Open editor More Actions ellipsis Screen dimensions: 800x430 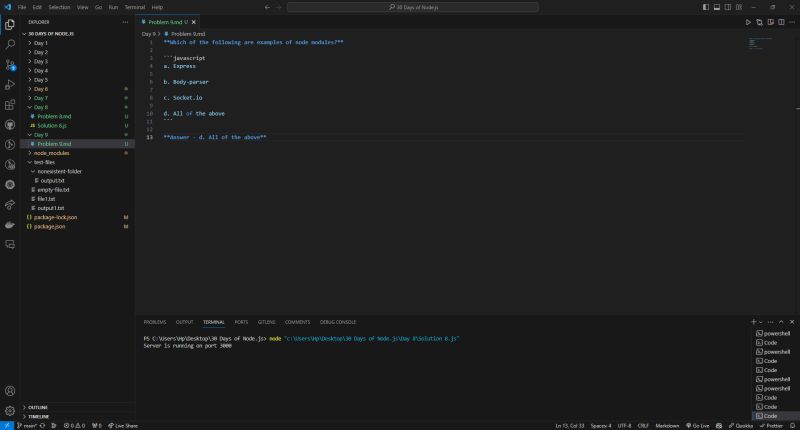tap(792, 22)
